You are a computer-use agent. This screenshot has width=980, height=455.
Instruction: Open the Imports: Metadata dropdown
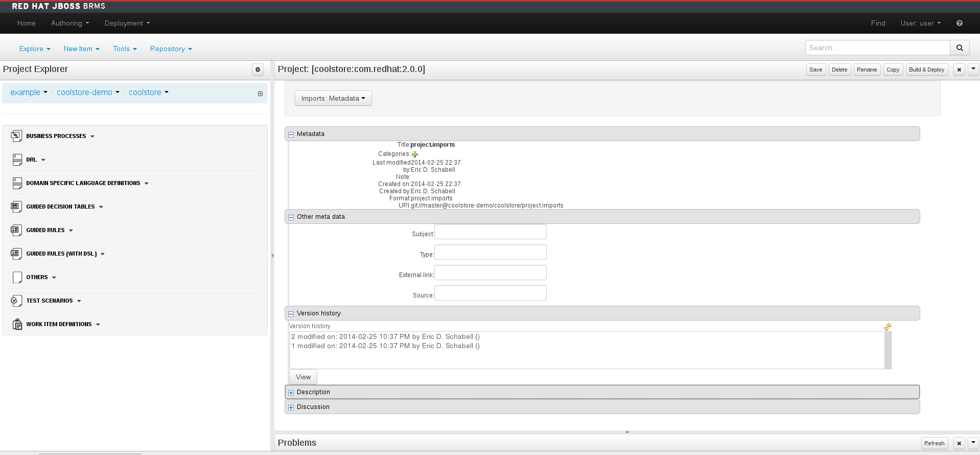pos(333,98)
